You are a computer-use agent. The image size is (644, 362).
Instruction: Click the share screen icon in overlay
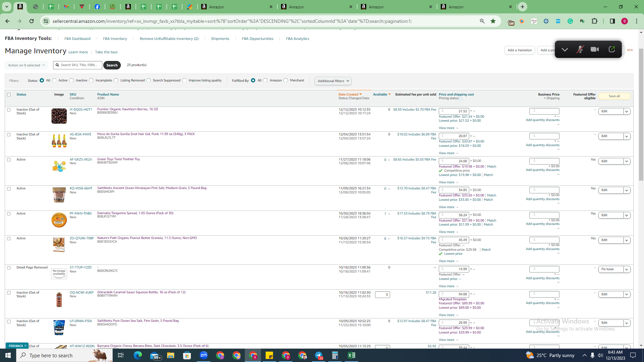coord(612,50)
